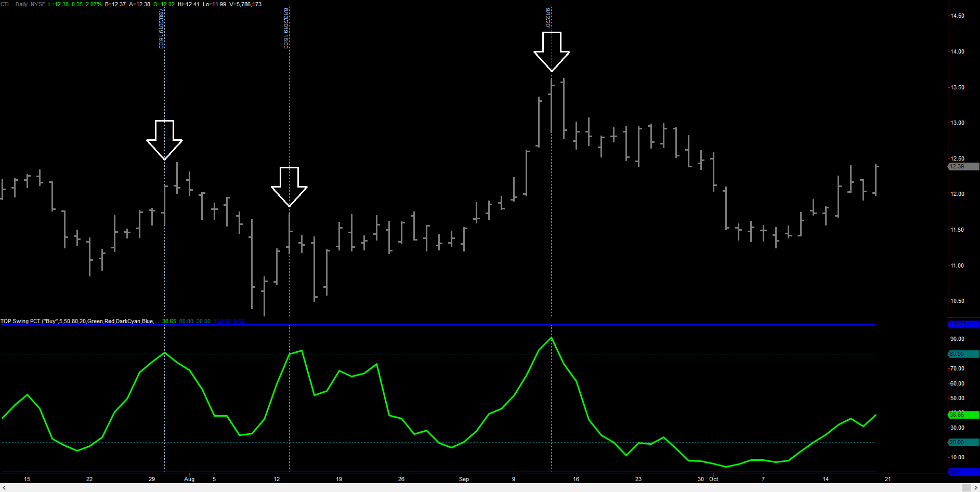Select the green last-price value L=12.38
The height and width of the screenshot is (492, 980).
click(58, 4)
